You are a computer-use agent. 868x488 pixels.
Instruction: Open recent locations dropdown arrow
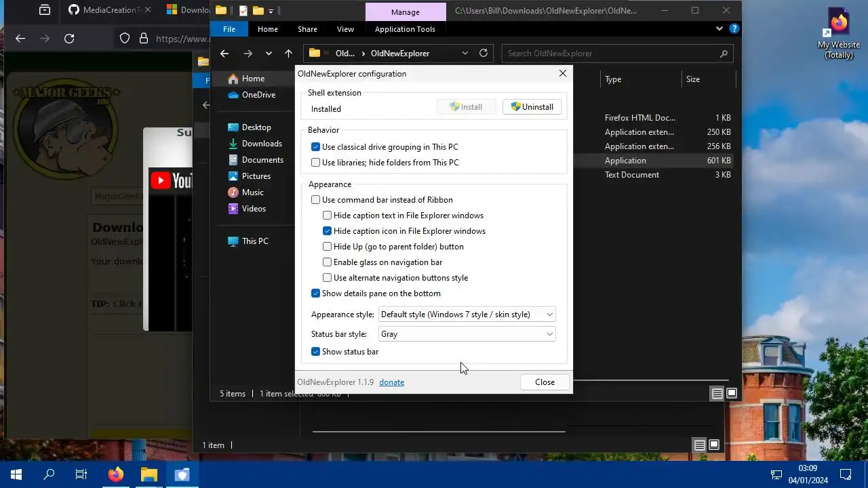[269, 54]
